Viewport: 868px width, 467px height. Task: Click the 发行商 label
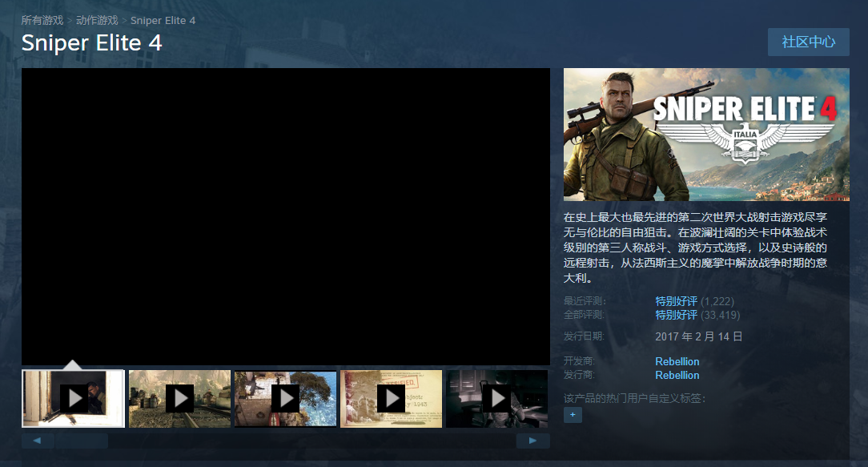[x=579, y=375]
